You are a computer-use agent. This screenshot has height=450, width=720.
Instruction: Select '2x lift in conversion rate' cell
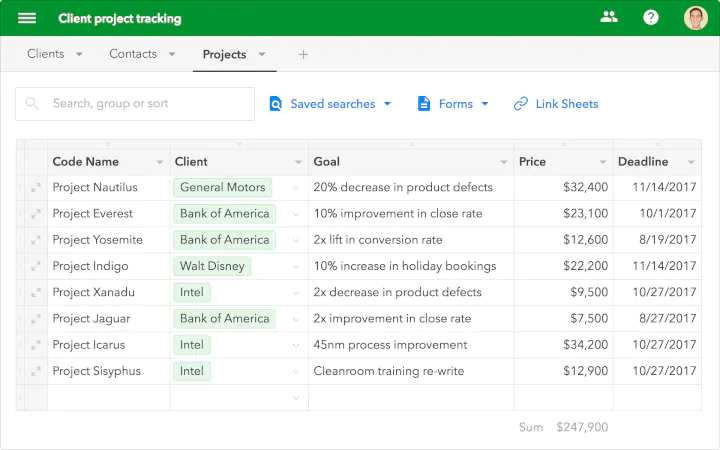click(411, 240)
